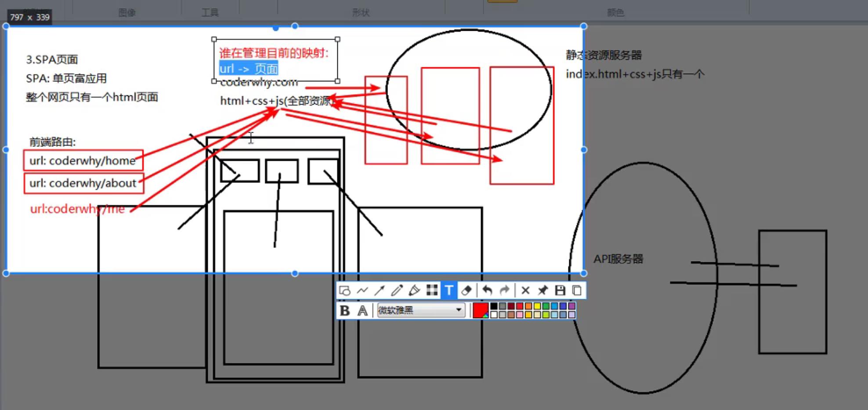The height and width of the screenshot is (410, 868).
Task: Pick the lavender color swatch
Action: [571, 315]
